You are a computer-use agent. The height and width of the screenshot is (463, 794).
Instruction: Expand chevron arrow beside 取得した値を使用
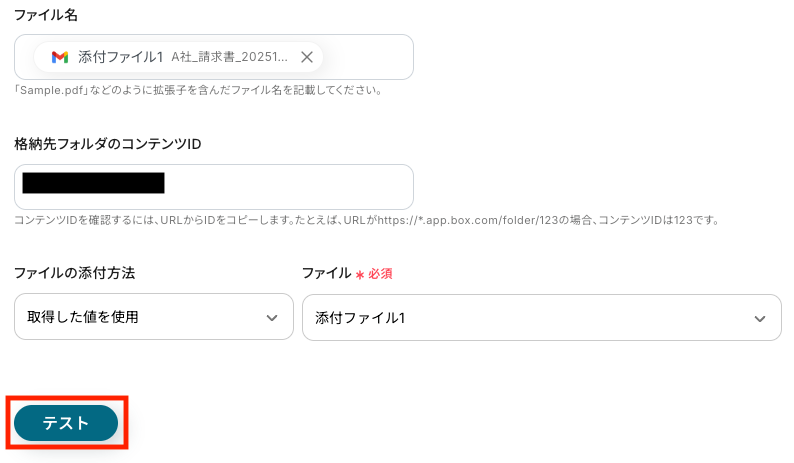tap(271, 317)
